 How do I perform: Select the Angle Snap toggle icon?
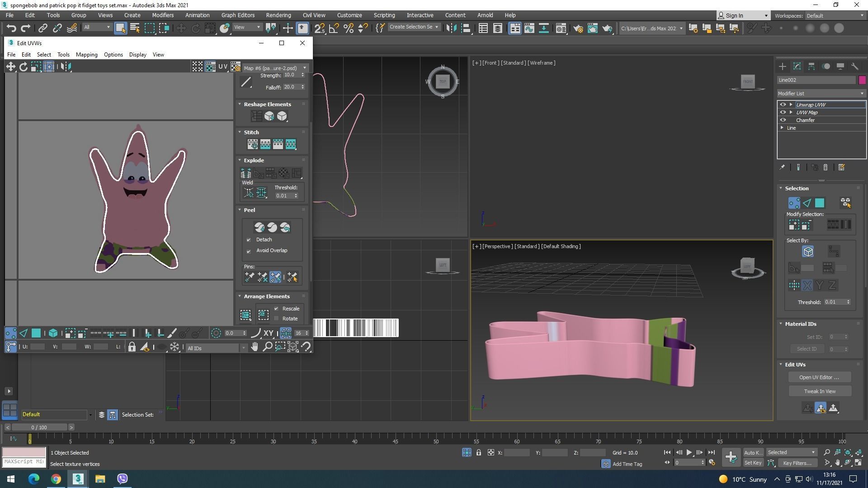click(x=334, y=28)
